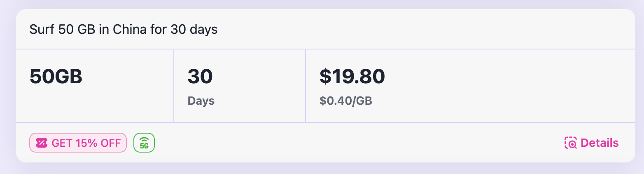Apply the GET 15% OFF discount

77,143
